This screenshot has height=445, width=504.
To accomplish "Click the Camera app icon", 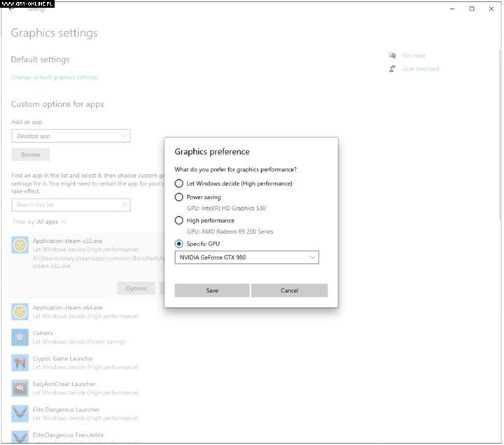I will tap(20, 337).
